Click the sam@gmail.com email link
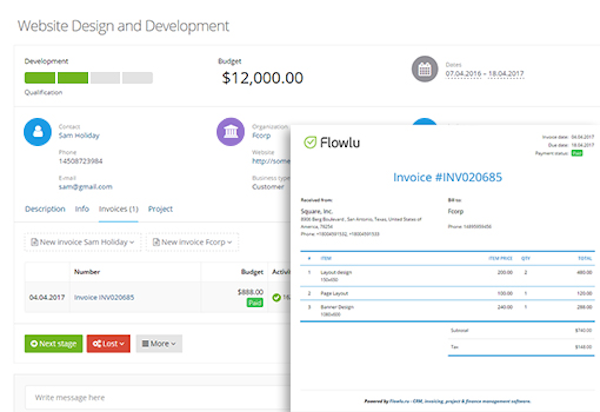The width and height of the screenshot is (600, 412). point(85,187)
